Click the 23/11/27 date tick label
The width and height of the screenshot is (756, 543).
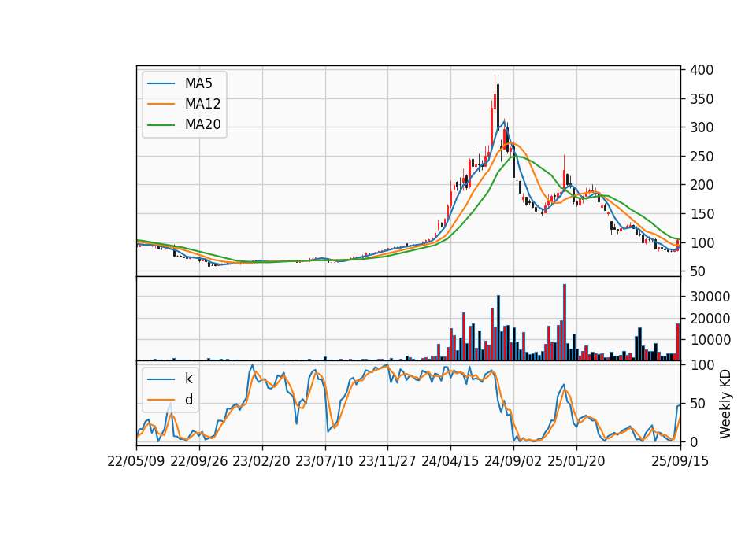pyautogui.click(x=387, y=461)
